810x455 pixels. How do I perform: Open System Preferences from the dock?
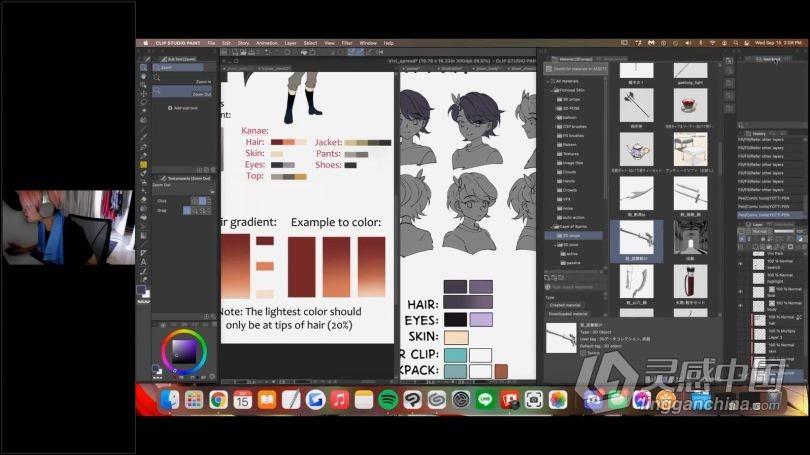click(461, 400)
